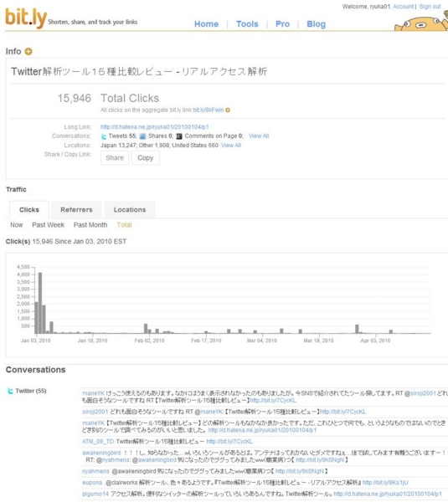This screenshot has height=502, width=448.
Task: Click the 'Japan 13,247' locations text
Action: (118, 146)
